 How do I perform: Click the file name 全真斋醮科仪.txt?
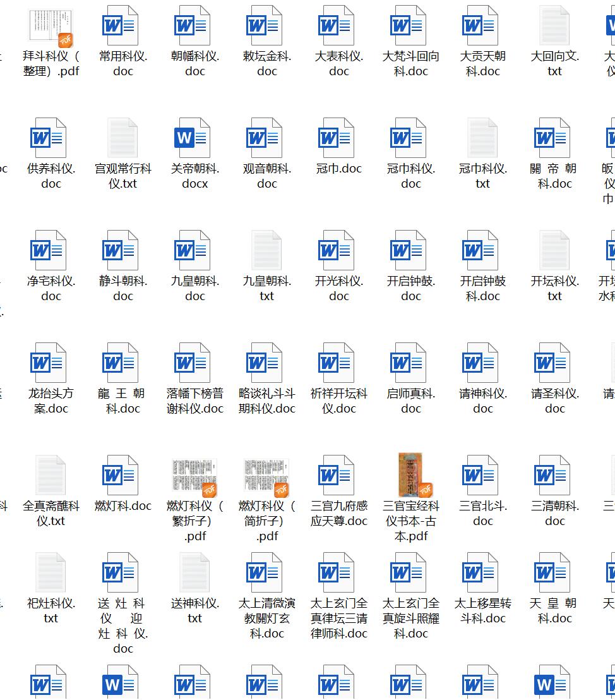(x=51, y=514)
